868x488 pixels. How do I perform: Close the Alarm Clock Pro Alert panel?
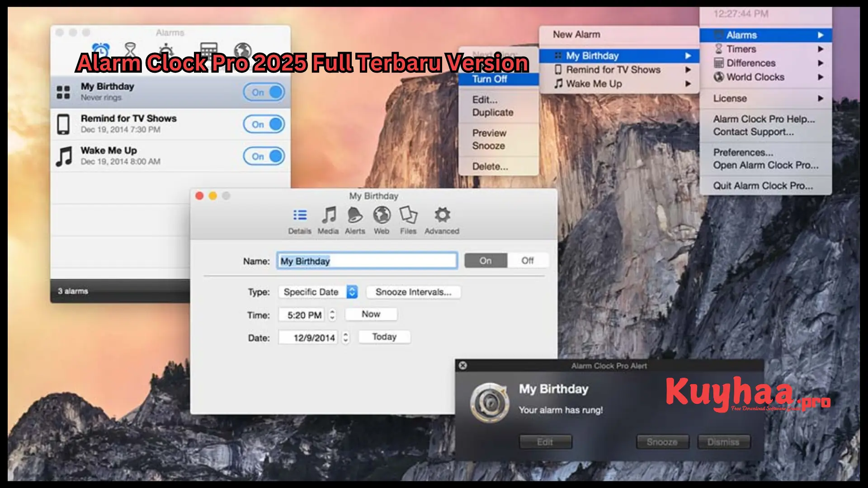click(462, 366)
